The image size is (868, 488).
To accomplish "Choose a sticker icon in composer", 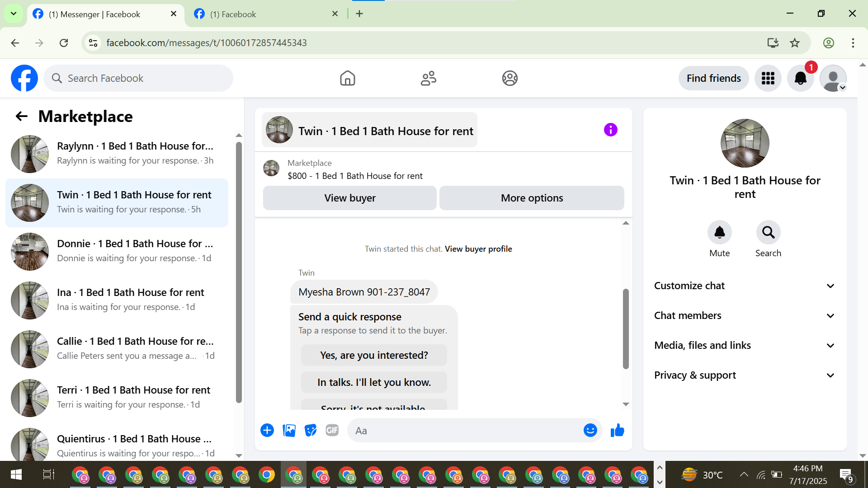I will click(x=311, y=431).
